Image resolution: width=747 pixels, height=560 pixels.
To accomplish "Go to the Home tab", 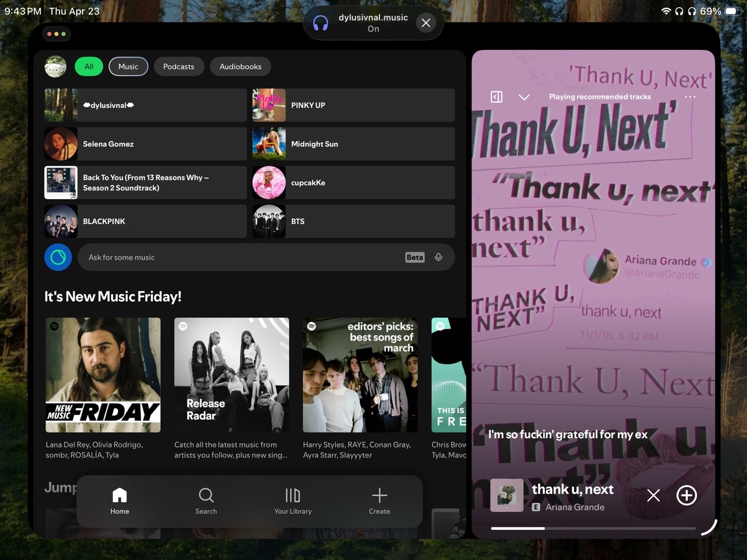I will click(x=119, y=501).
